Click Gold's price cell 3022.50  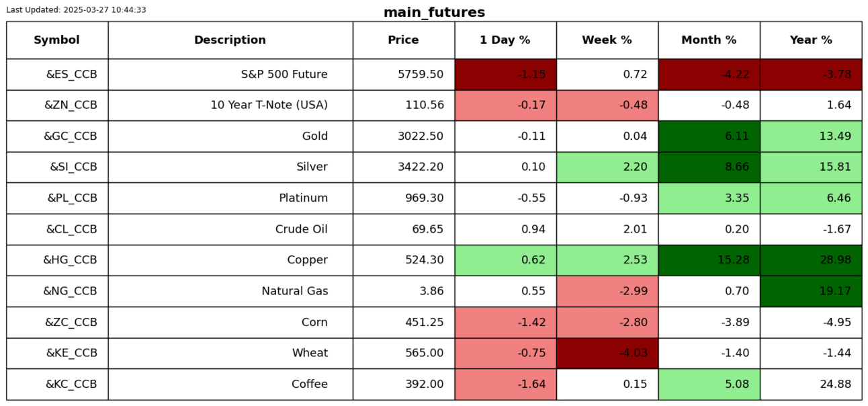click(x=403, y=136)
